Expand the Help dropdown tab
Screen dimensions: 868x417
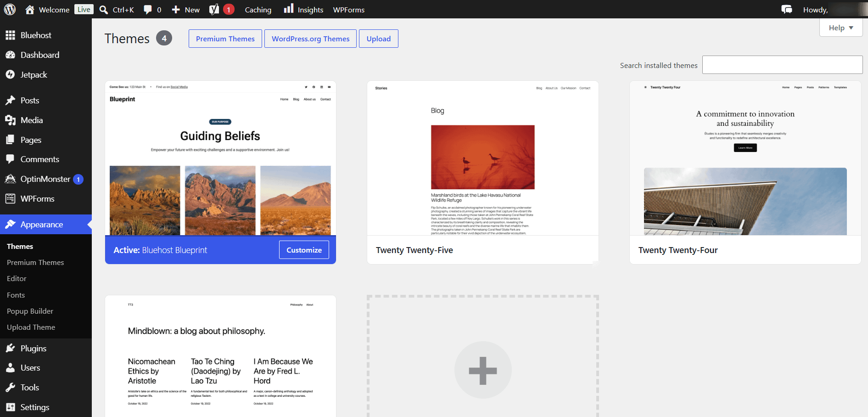click(841, 28)
